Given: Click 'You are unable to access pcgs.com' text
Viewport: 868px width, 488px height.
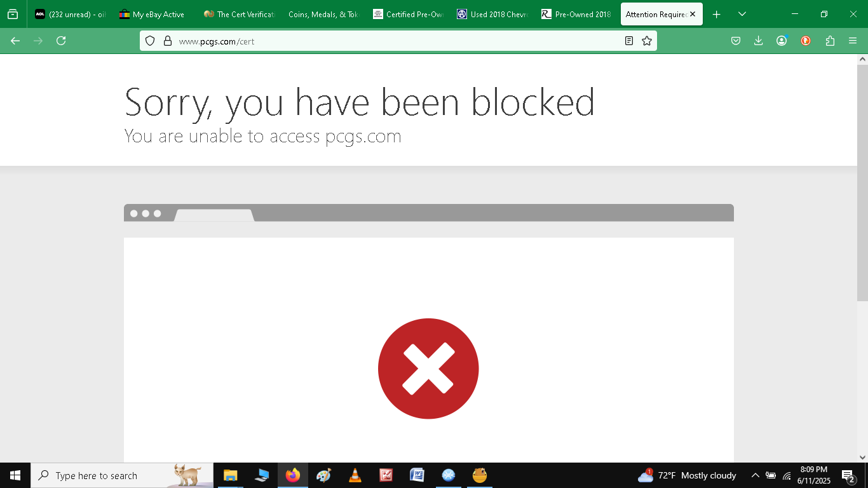Looking at the screenshot, I should tap(263, 136).
